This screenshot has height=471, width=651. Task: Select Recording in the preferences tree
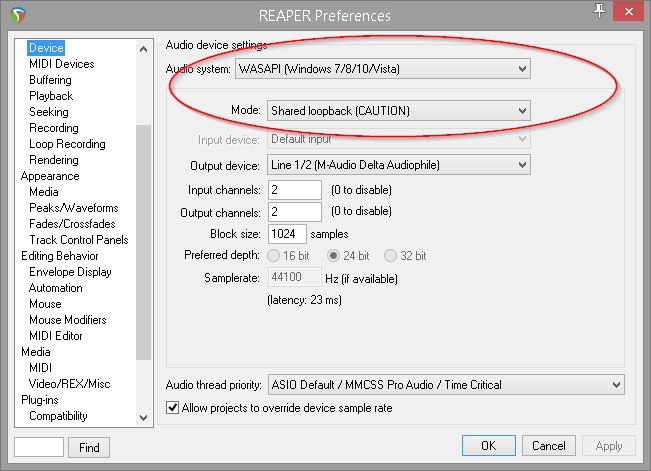click(54, 128)
